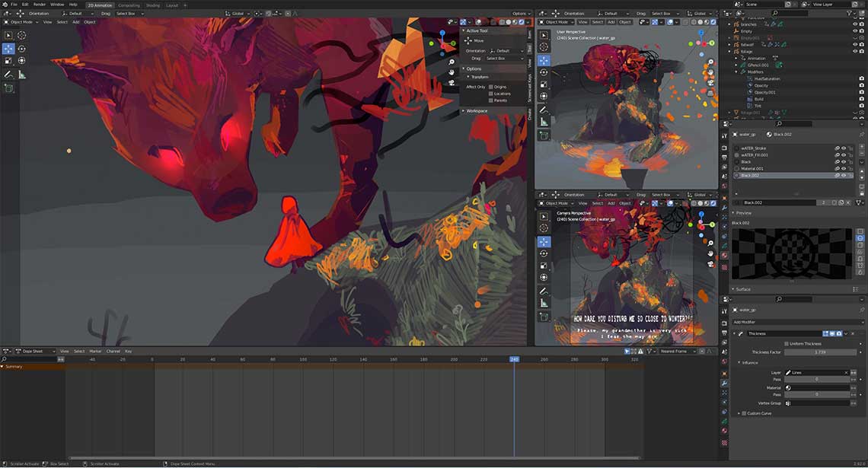
Task: Toggle camera view icon in main viewport
Action: pyautogui.click(x=452, y=83)
